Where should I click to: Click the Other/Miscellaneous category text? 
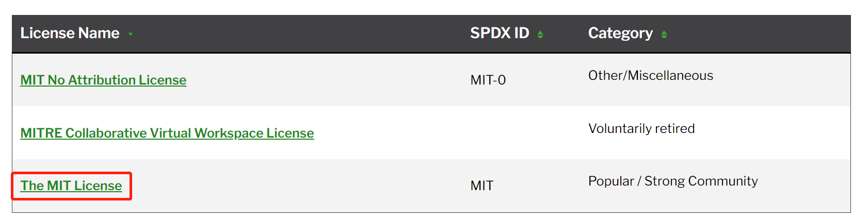651,75
